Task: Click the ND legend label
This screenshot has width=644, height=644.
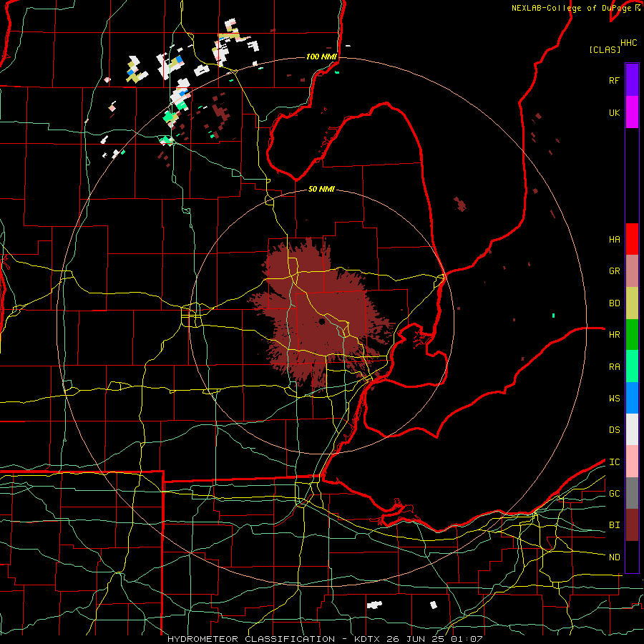Action: [614, 557]
